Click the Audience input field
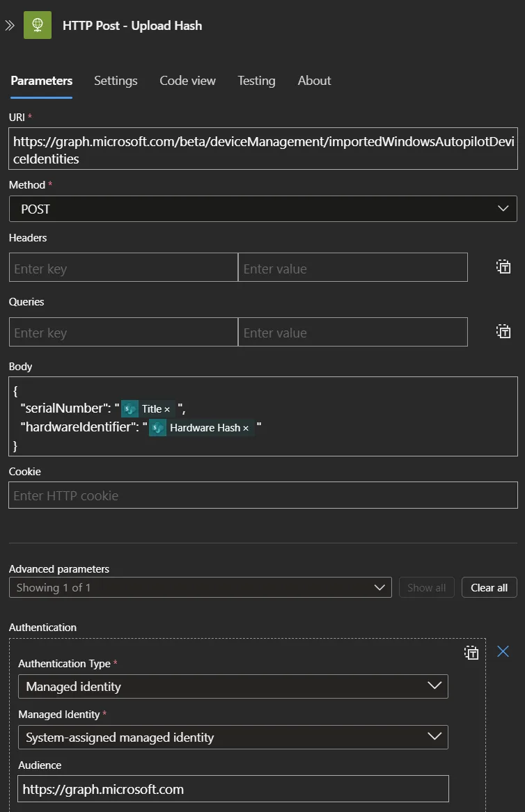 tap(233, 789)
